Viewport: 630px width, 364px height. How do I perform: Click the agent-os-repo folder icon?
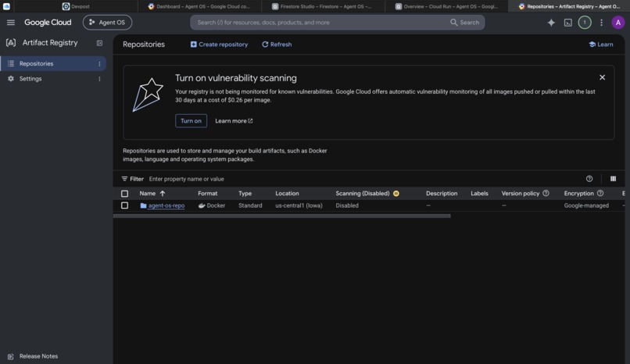click(144, 205)
